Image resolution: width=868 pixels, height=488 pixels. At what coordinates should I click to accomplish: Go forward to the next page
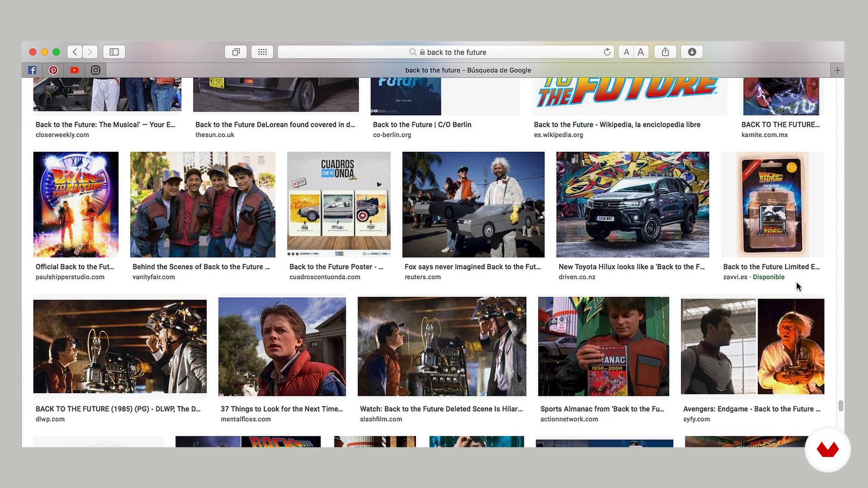coord(90,52)
